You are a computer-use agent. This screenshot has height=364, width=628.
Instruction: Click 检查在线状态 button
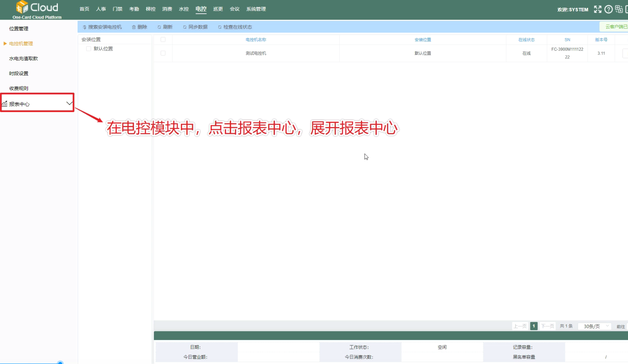coord(235,27)
